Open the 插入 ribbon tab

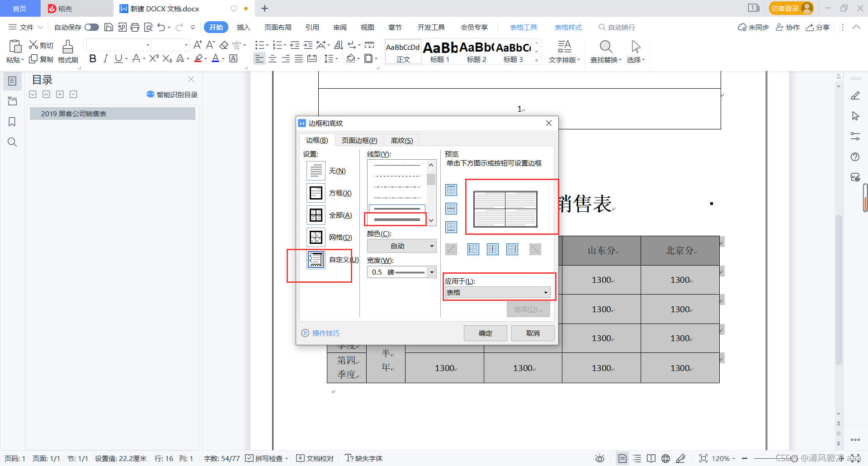243,27
